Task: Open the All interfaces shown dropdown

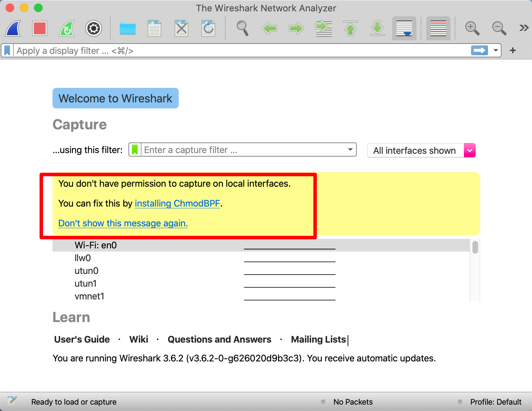Action: point(421,150)
